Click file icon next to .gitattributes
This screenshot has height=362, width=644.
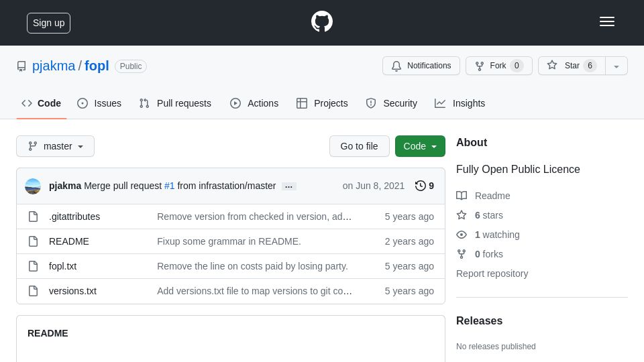(x=34, y=217)
